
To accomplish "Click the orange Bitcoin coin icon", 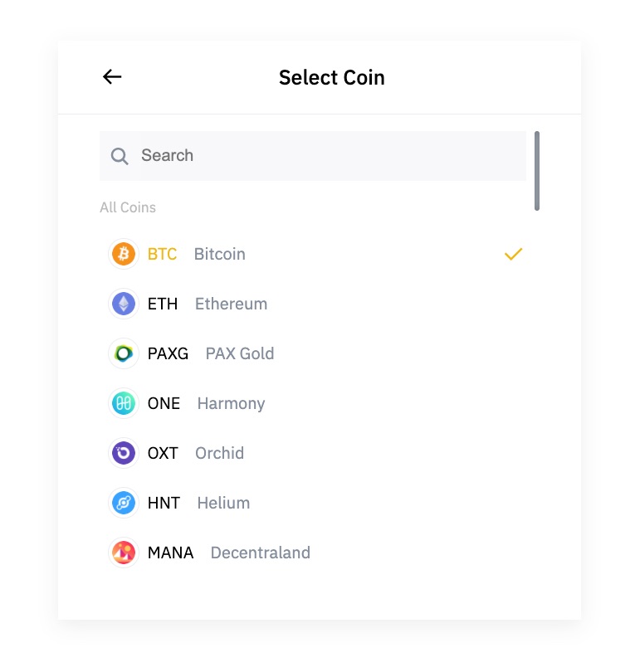I will coord(124,254).
